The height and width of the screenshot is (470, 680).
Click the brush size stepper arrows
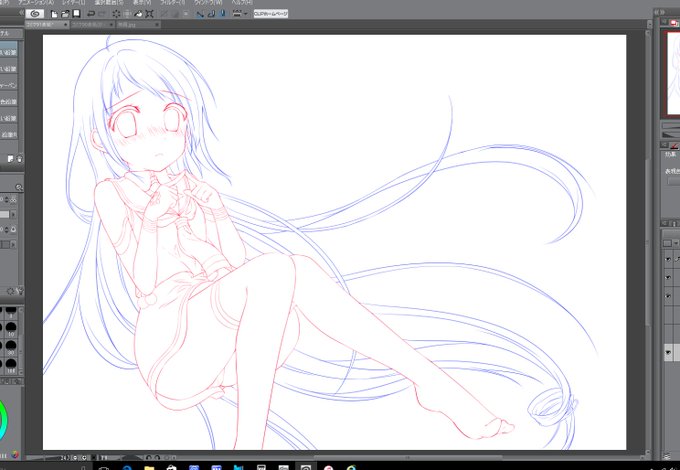[7, 199]
